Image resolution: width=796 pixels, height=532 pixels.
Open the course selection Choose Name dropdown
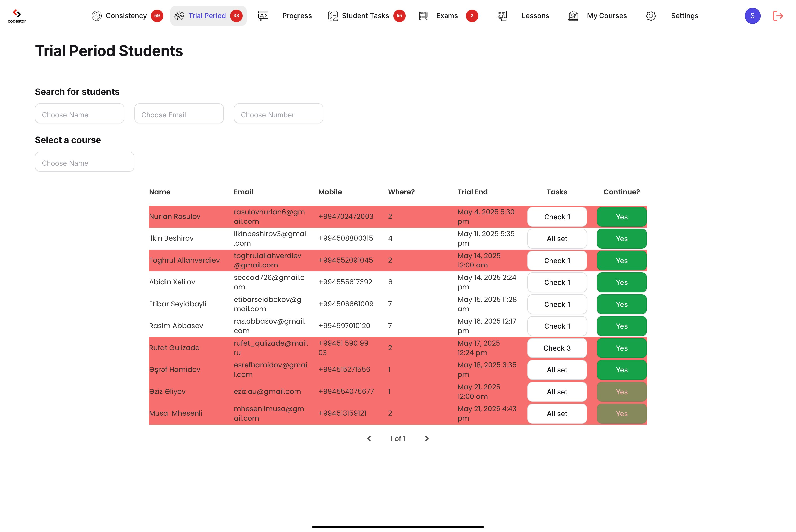tap(84, 162)
